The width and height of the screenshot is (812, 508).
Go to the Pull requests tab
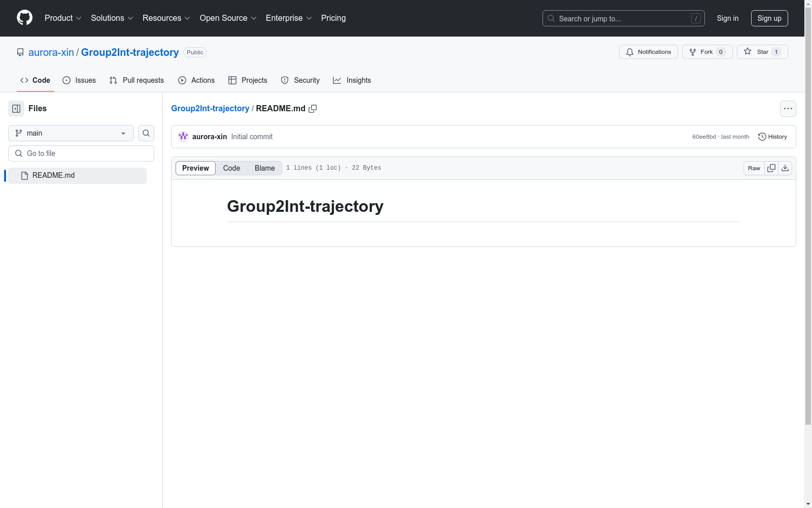[x=137, y=80]
